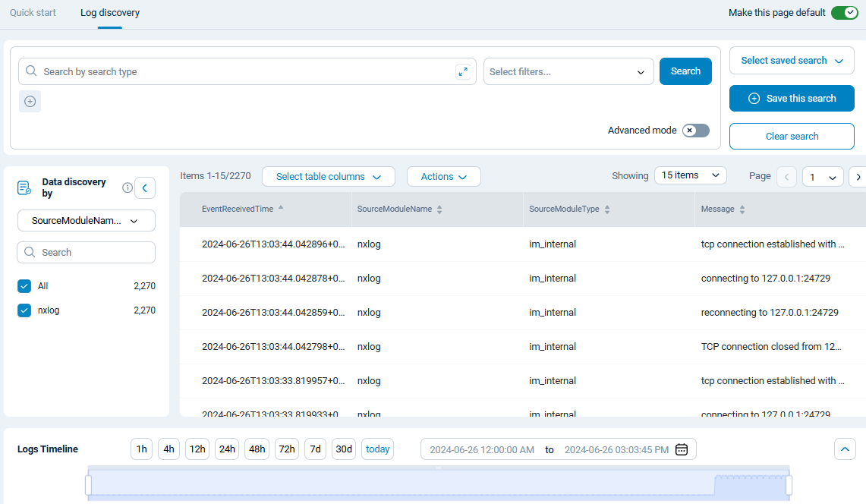Click the Save this search button

click(x=792, y=98)
